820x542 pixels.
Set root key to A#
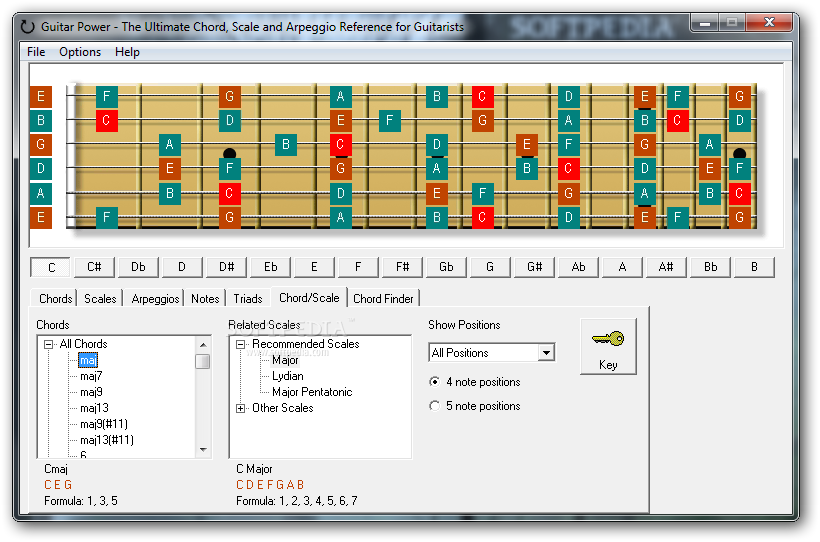[x=666, y=267]
